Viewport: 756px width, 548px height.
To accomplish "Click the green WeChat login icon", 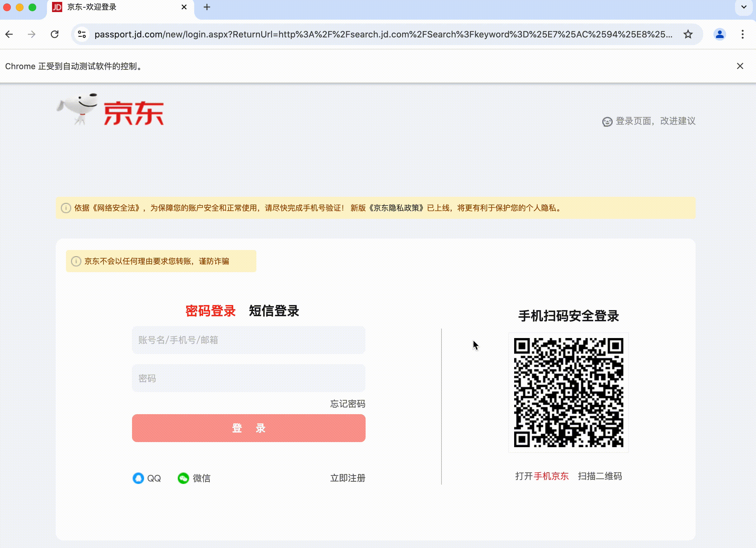I will [183, 478].
